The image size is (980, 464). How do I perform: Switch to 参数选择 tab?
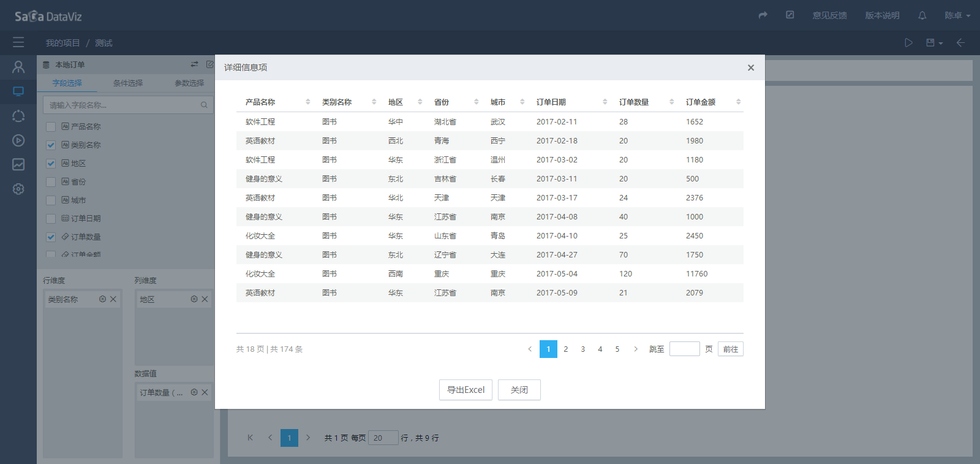click(189, 83)
